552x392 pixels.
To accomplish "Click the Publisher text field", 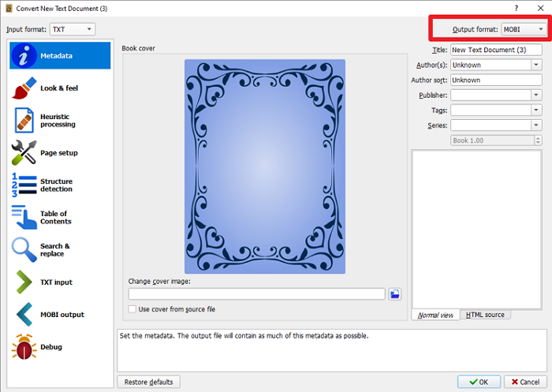I will tap(490, 95).
